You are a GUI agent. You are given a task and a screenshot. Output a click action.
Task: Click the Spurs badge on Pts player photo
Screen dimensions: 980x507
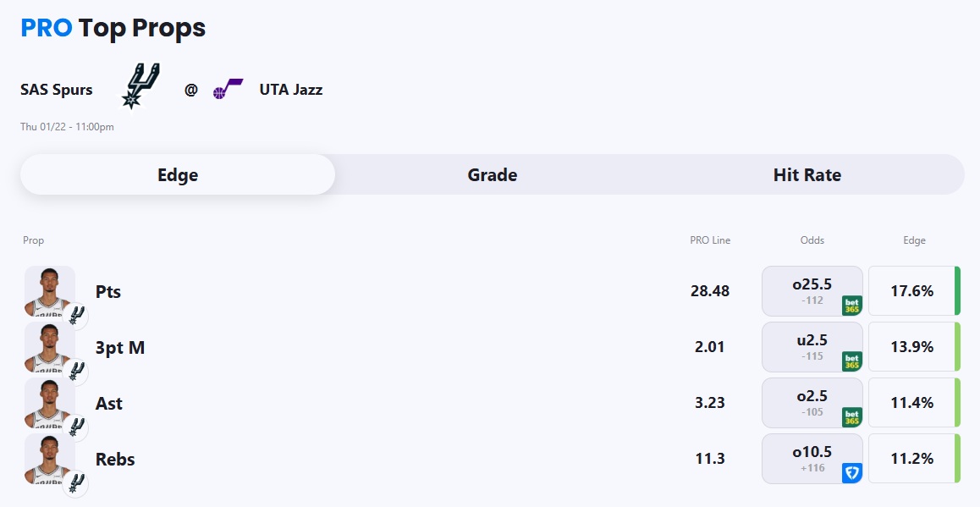76,316
